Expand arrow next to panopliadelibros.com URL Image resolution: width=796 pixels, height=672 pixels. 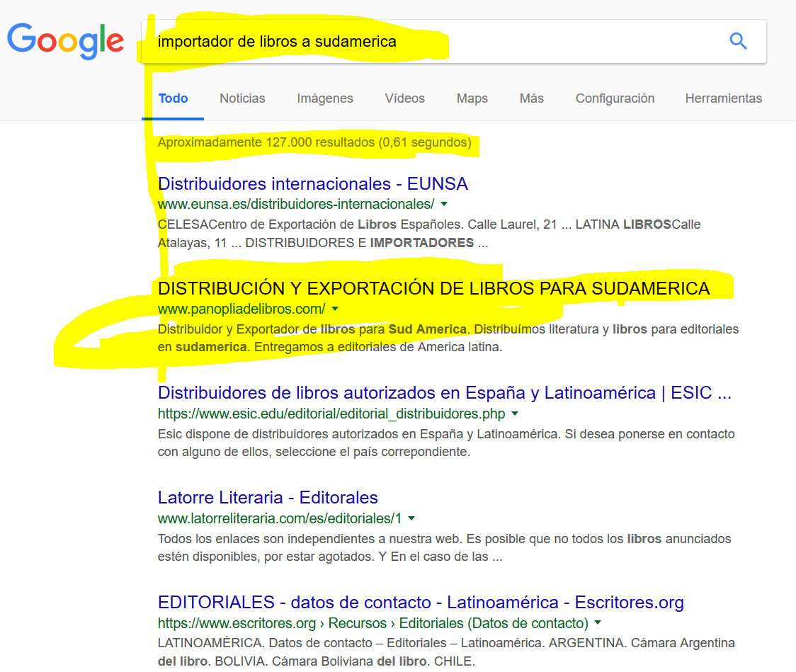tap(335, 309)
